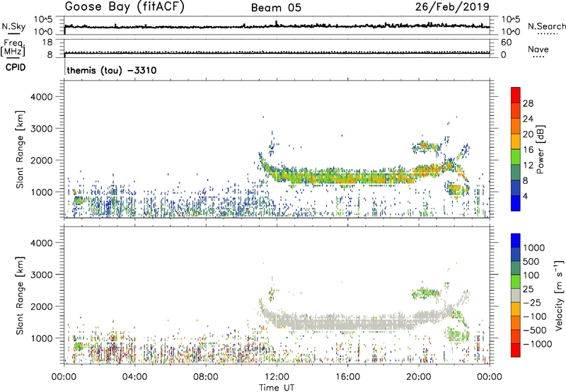
Task: Click the blue bottom of power colorbar
Action: coord(516,203)
